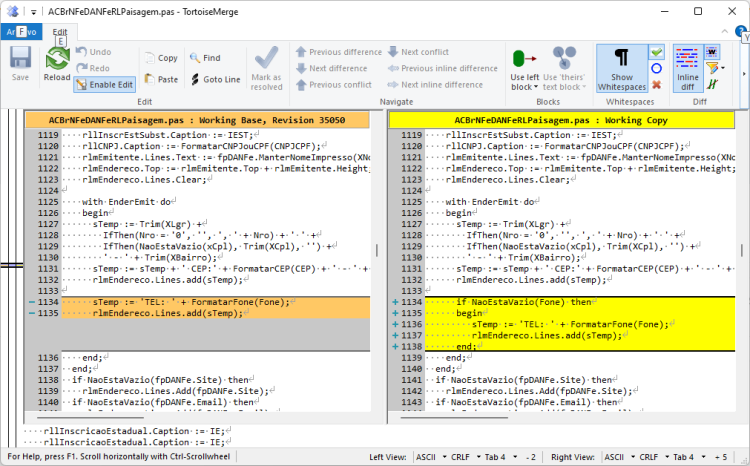Click the right pane horizontal scrollbar
The height and width of the screenshot is (466, 750).
454,418
